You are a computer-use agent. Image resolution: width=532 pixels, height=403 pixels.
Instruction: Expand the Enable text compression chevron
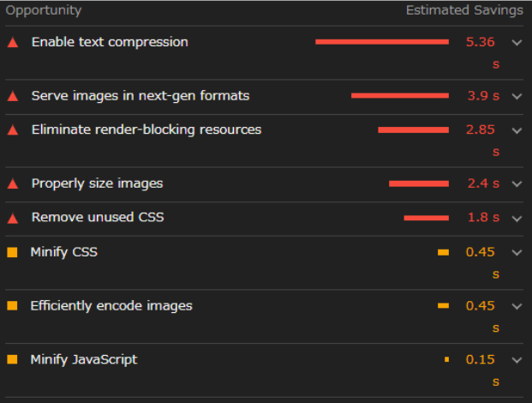point(517,43)
